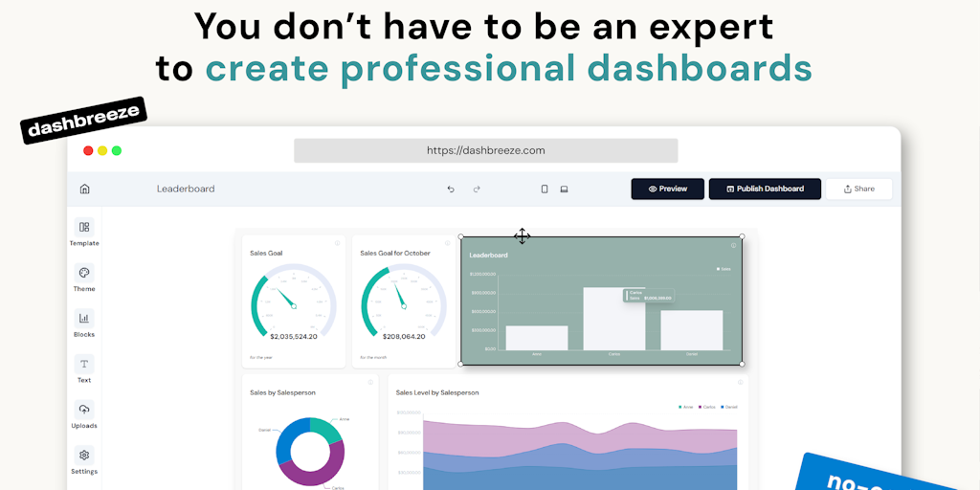Image resolution: width=980 pixels, height=490 pixels.
Task: Open the Share button
Action: pos(858,189)
